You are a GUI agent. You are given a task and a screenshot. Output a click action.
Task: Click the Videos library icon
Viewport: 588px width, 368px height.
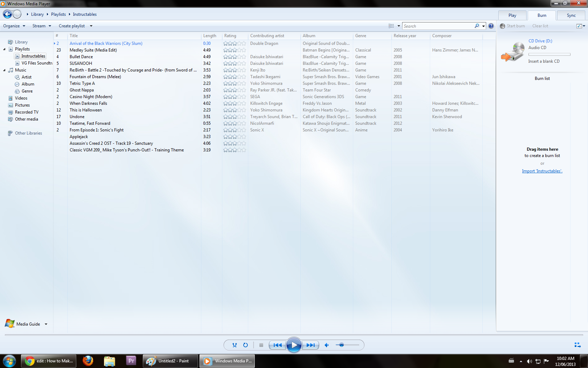(x=10, y=98)
